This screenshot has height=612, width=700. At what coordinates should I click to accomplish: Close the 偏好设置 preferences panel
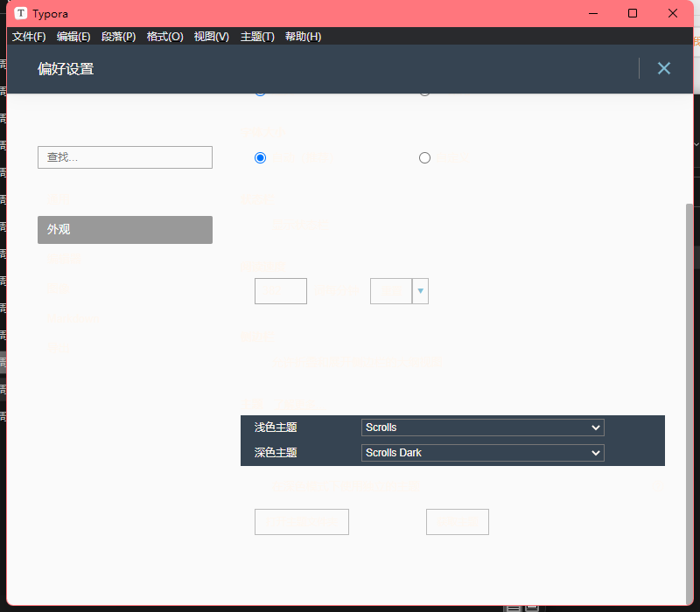pyautogui.click(x=664, y=68)
